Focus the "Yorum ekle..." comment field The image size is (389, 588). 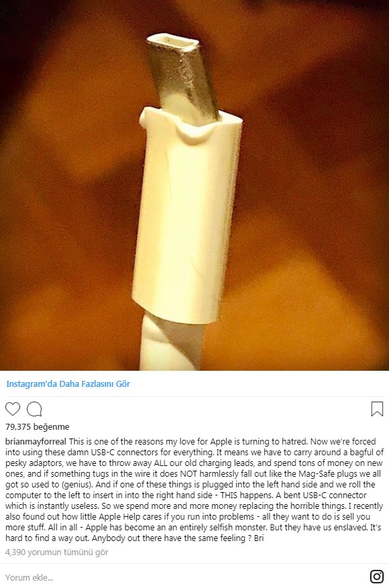184,577
